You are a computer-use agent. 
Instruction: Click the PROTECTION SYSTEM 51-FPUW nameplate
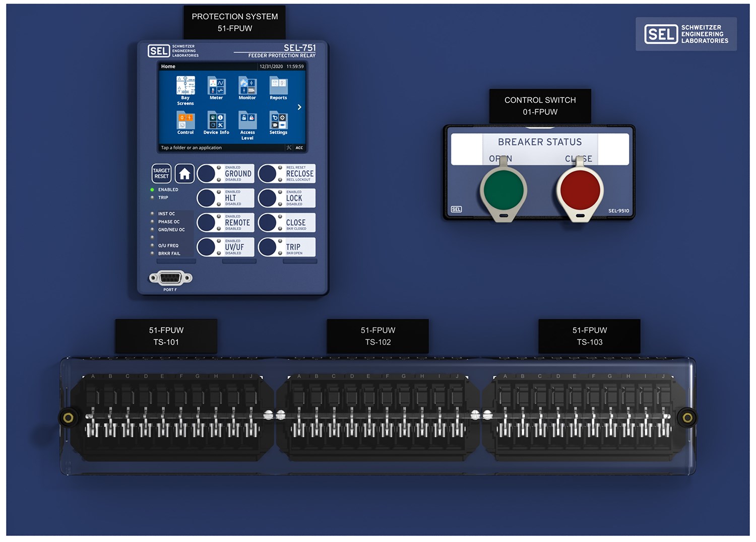coord(235,22)
